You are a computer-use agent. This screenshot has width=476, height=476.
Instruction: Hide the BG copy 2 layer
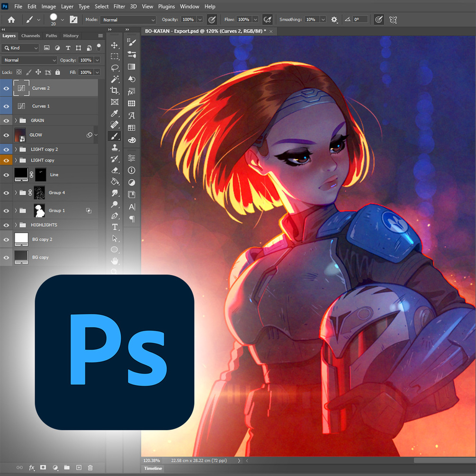tap(6, 240)
